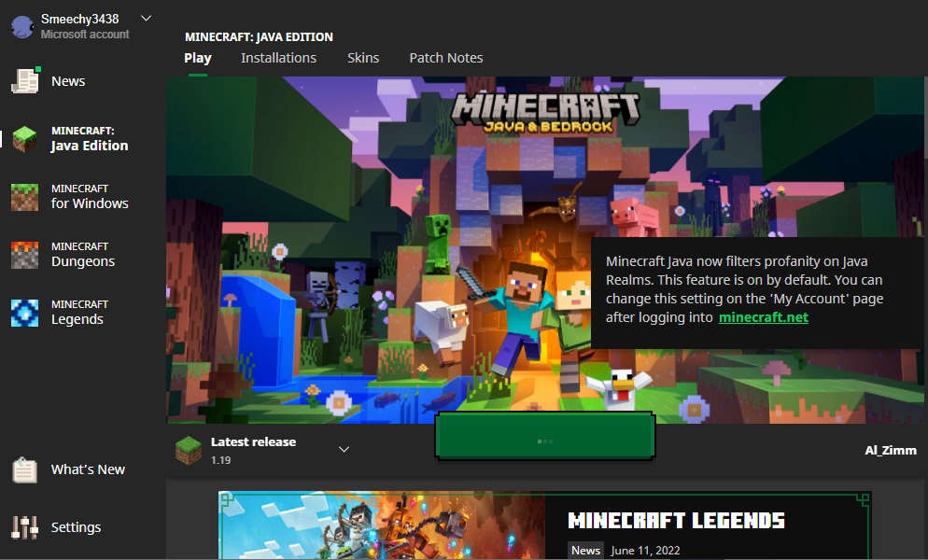
Task: Click the What's New clipboard icon
Action: (x=25, y=470)
